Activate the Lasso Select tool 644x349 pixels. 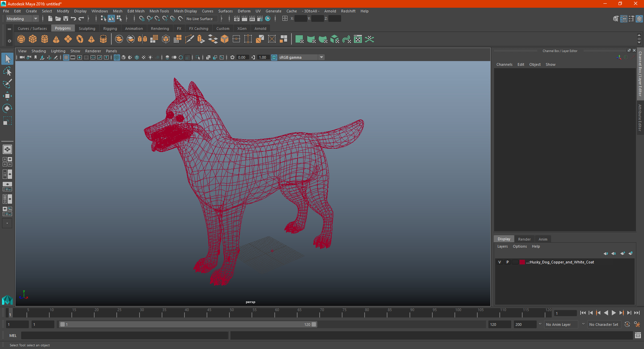tap(7, 71)
